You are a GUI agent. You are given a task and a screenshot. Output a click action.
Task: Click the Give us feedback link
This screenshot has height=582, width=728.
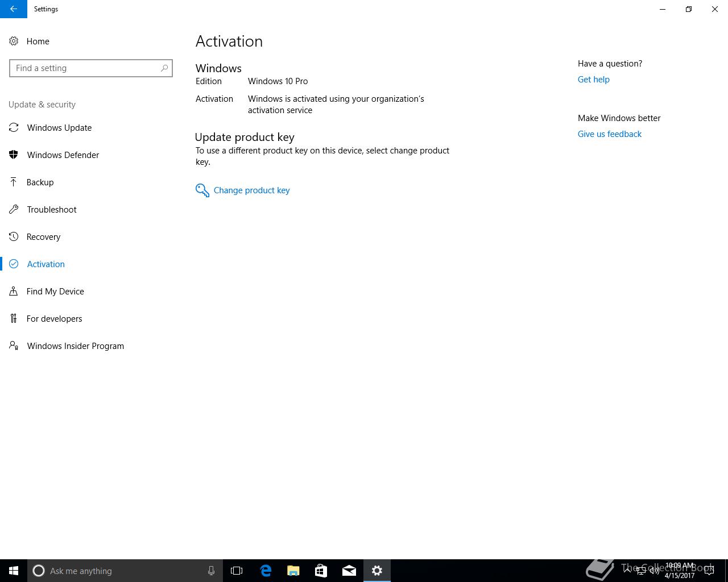(x=609, y=134)
